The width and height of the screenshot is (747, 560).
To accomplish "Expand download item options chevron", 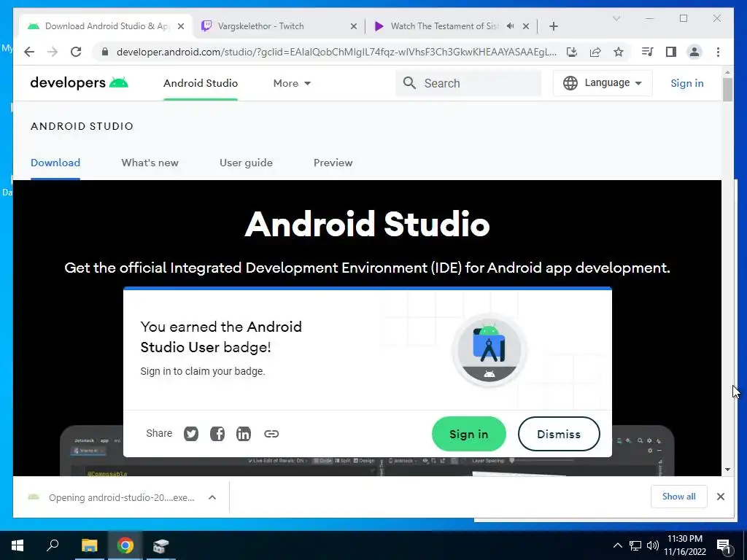I will [212, 497].
